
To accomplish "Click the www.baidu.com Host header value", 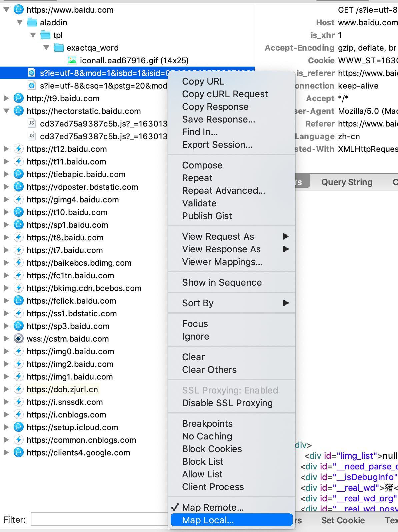I will click(368, 22).
